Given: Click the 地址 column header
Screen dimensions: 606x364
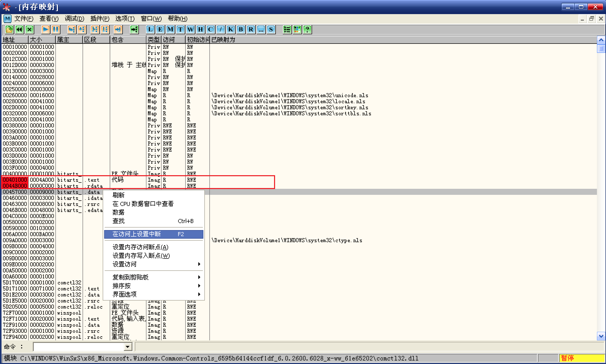Looking at the screenshot, I should click(15, 40).
